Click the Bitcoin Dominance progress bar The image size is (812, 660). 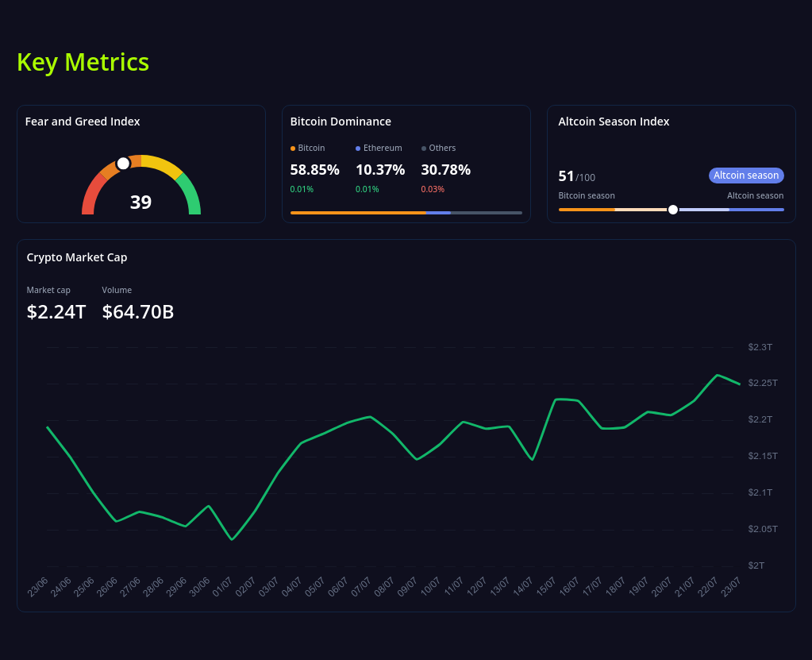coord(406,213)
